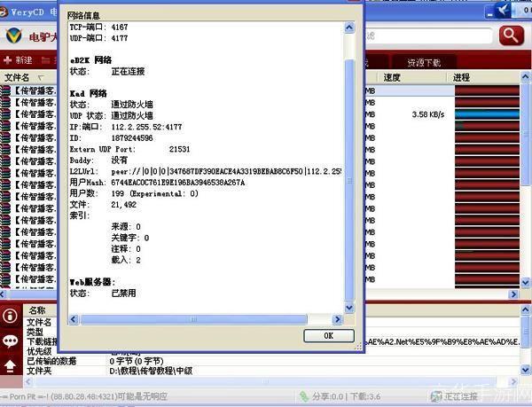Click network info horizontal scrollbar thumb

tap(193, 319)
